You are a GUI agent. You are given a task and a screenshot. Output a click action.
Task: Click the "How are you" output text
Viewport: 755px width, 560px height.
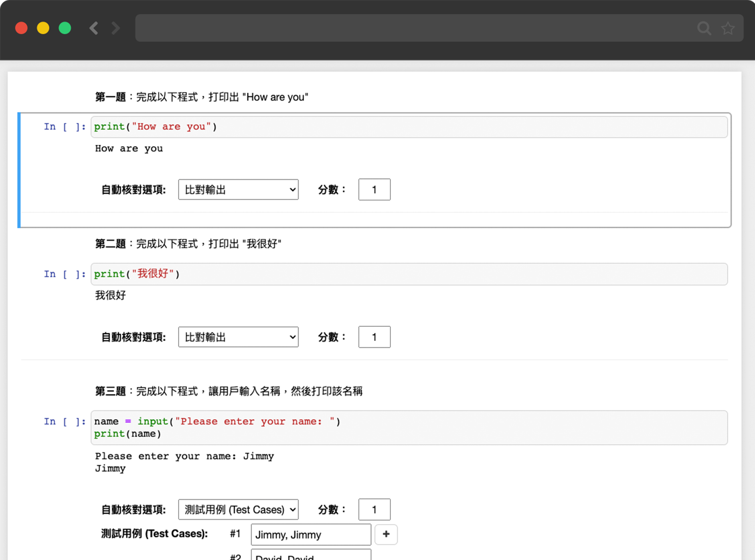[x=129, y=149]
